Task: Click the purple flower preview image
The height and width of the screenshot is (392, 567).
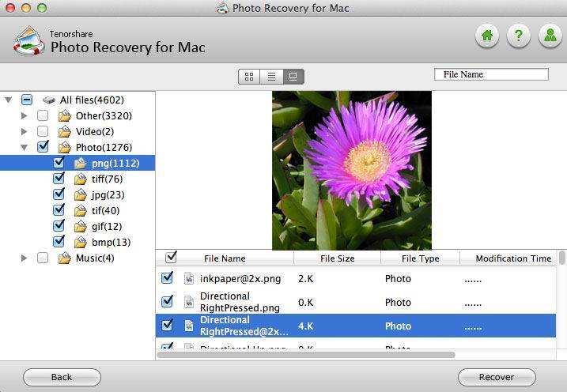Action: [352, 170]
